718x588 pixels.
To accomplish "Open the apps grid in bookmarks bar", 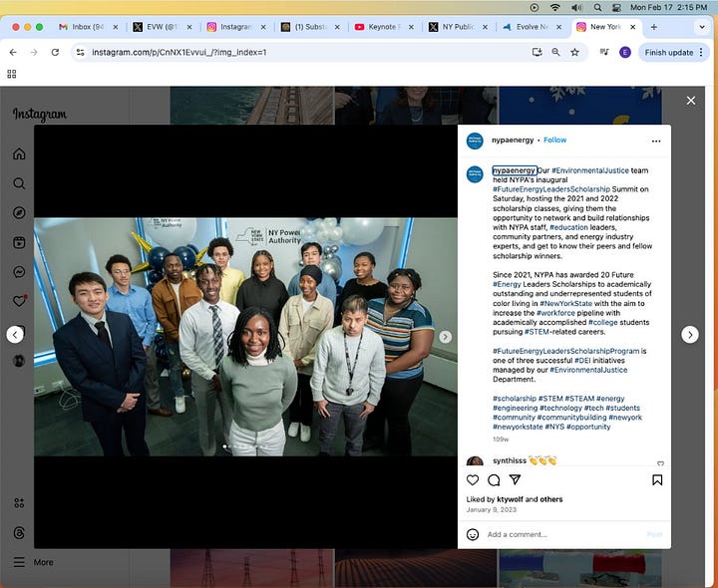I will point(12,74).
